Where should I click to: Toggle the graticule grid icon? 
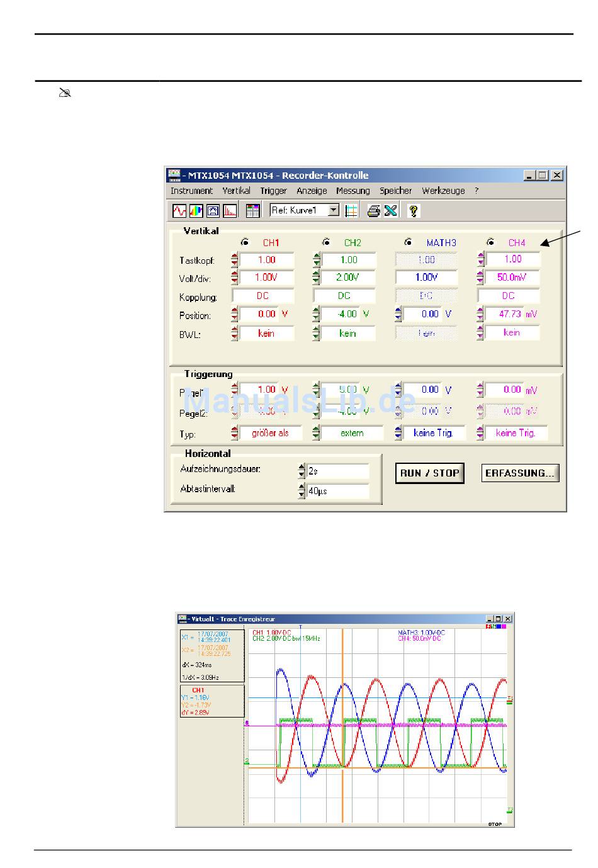(352, 211)
